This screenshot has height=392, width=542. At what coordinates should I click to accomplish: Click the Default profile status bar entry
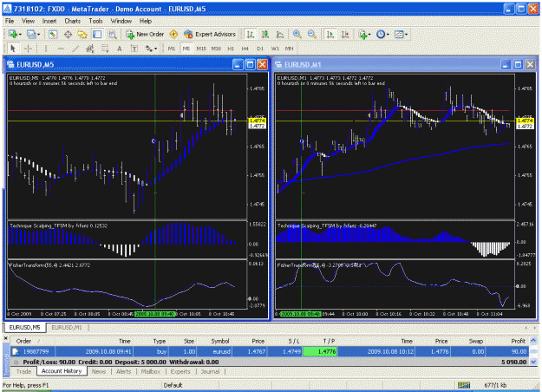click(x=173, y=385)
